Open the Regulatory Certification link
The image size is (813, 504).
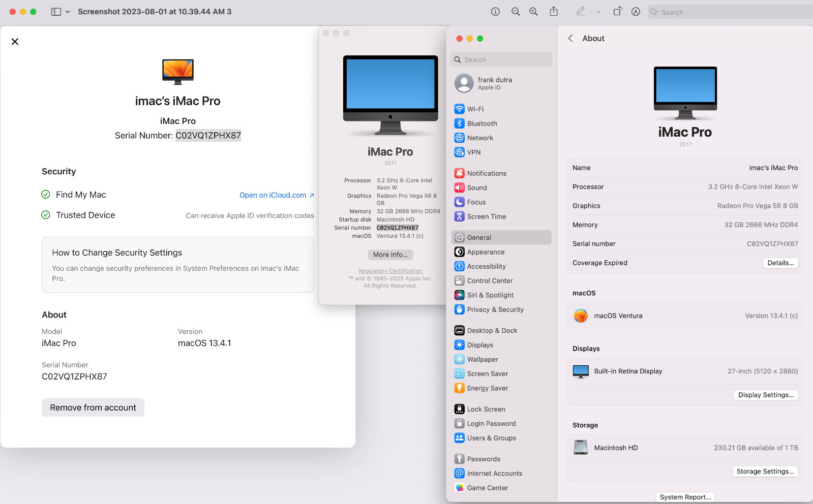(x=390, y=271)
